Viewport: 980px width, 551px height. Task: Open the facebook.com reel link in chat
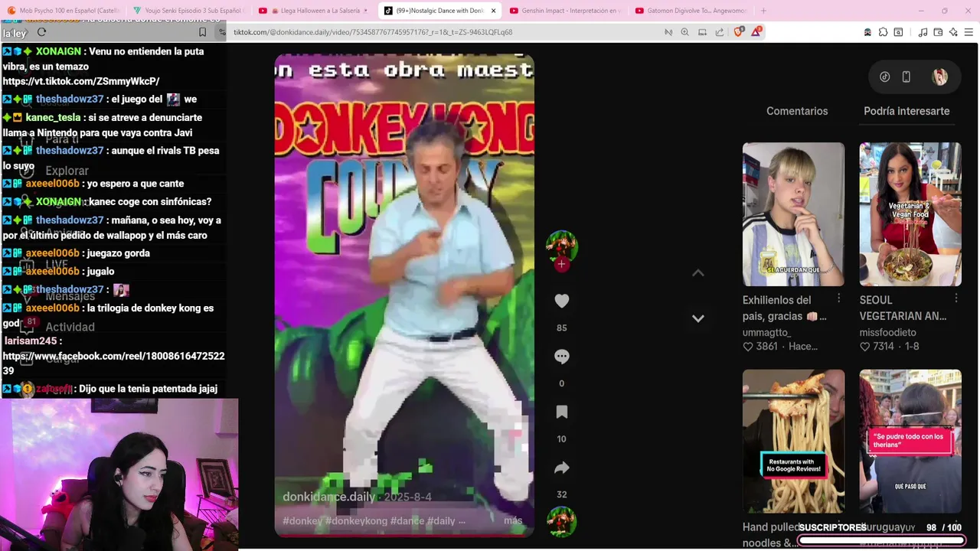click(113, 363)
